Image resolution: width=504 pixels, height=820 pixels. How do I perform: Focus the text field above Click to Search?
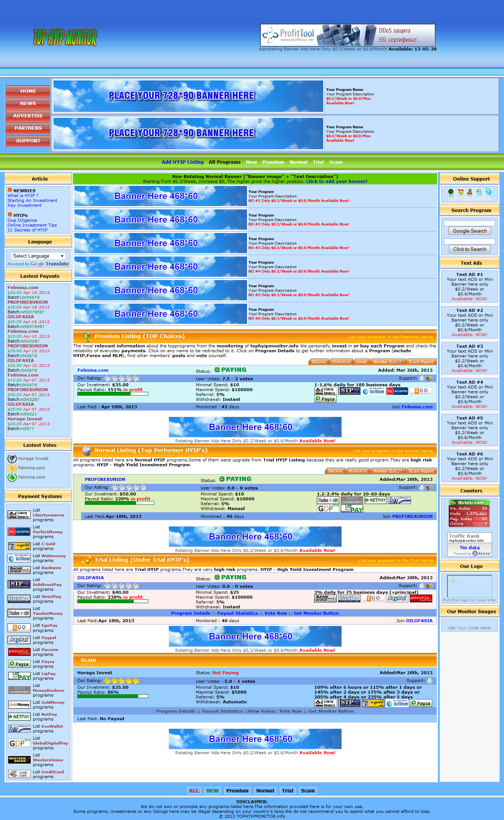[x=469, y=242]
